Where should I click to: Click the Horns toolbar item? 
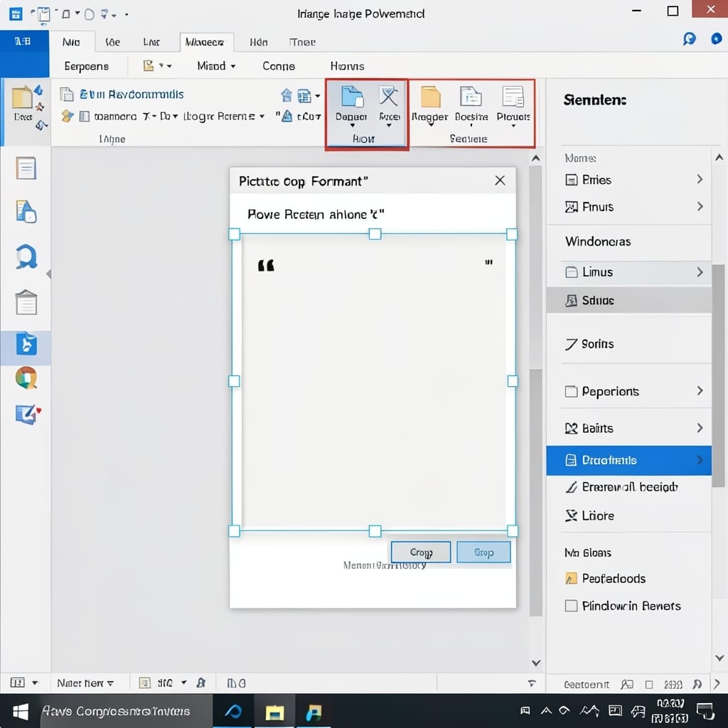(347, 66)
